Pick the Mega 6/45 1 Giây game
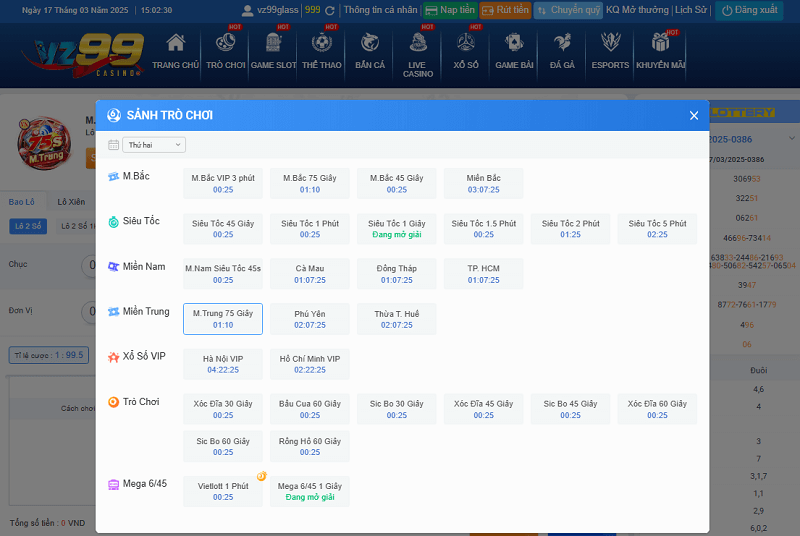This screenshot has width=800, height=536. [310, 491]
